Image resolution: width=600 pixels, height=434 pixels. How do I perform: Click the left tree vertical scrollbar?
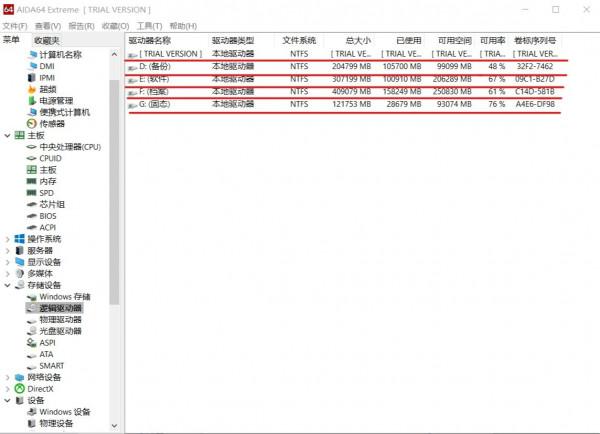click(114, 200)
